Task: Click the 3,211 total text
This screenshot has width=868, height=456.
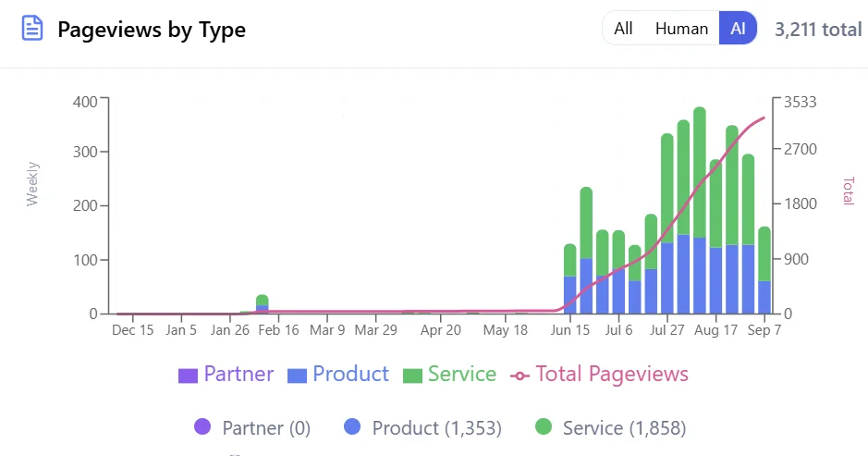Action: tap(818, 29)
